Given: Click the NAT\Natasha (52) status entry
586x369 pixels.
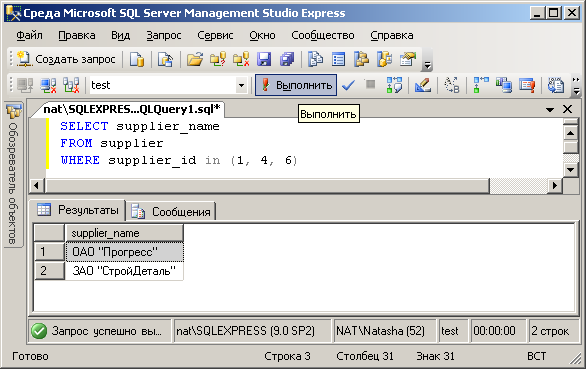Looking at the screenshot, I should 385,331.
